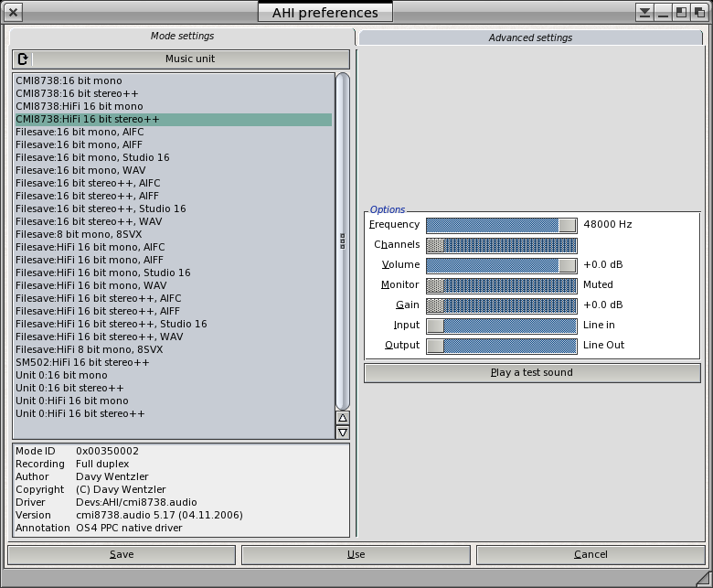Click the window depth gadget in title bar
The height and width of the screenshot is (588, 713).
699,12
